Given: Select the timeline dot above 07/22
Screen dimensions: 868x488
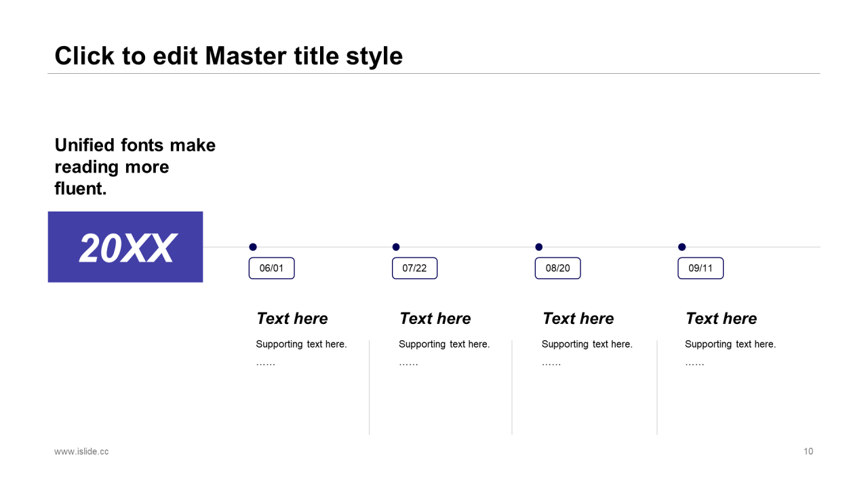Looking at the screenshot, I should (x=396, y=247).
